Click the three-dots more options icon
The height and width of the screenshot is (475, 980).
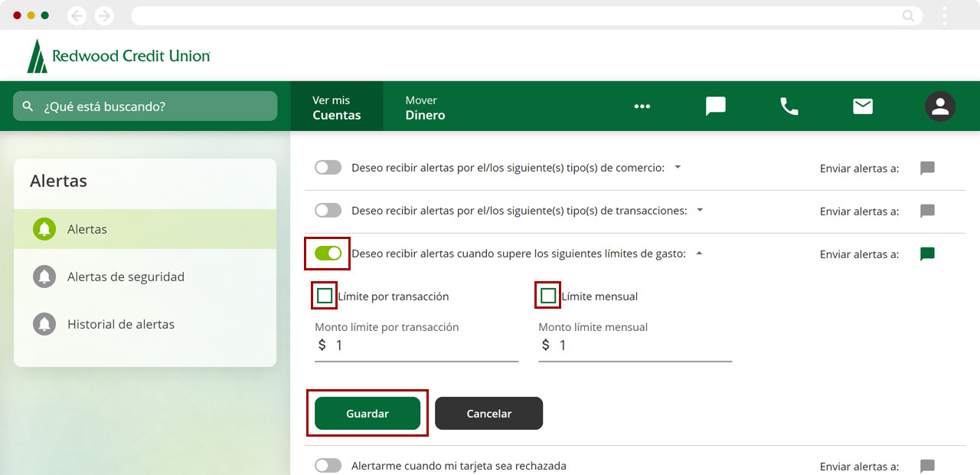click(x=642, y=106)
